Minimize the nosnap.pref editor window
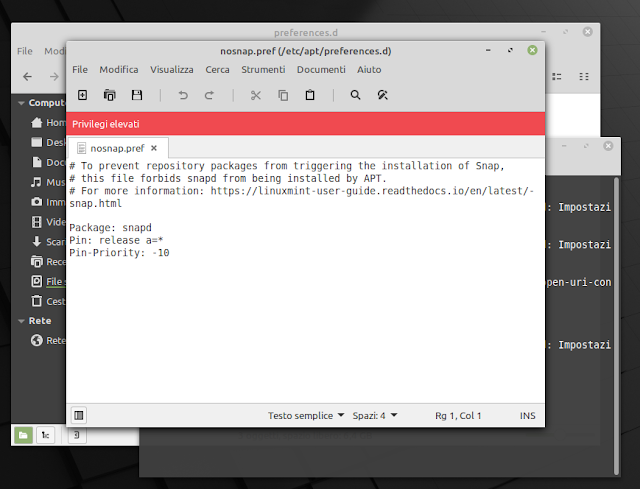640x489 pixels. [x=488, y=50]
